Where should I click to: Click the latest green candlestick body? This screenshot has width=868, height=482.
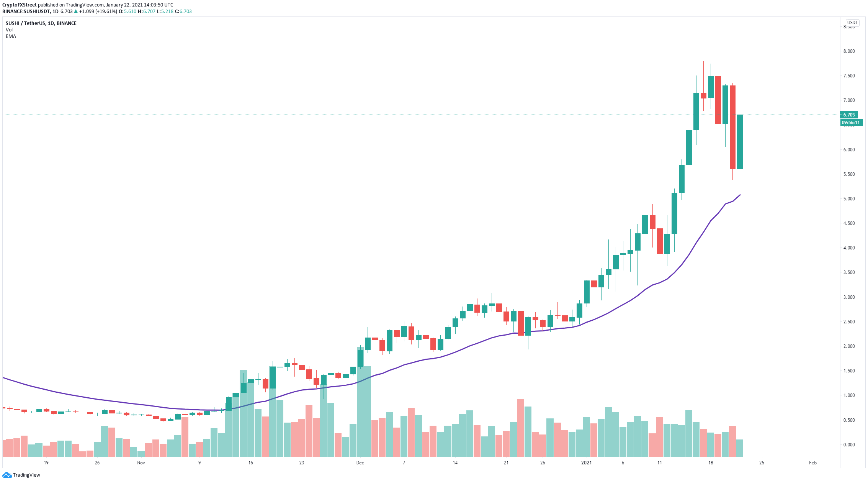740,142
